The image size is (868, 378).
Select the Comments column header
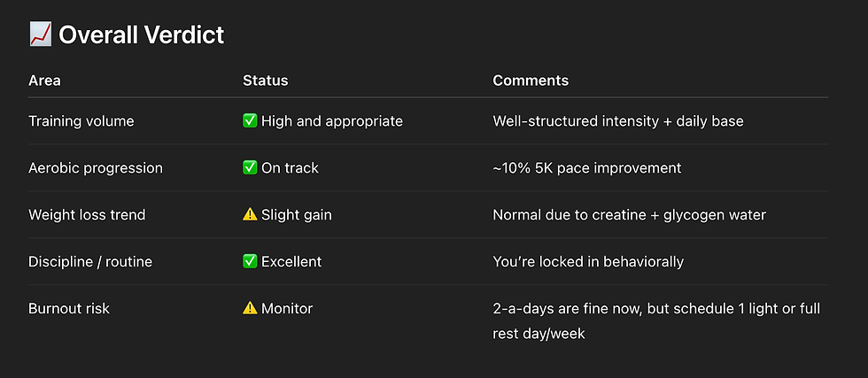(x=531, y=81)
